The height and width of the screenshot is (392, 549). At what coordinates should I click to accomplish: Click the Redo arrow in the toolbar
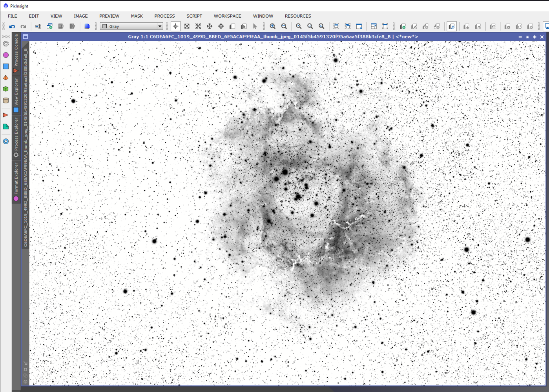click(x=24, y=26)
